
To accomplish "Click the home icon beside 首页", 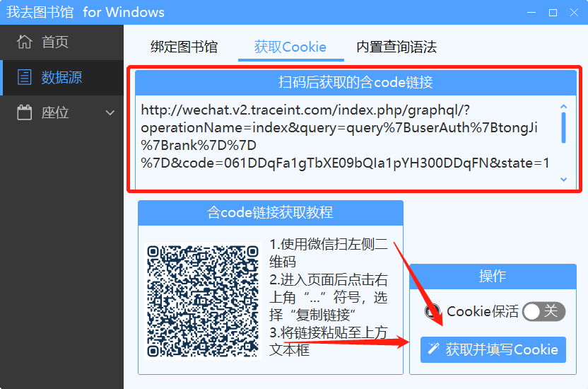I will [x=25, y=42].
